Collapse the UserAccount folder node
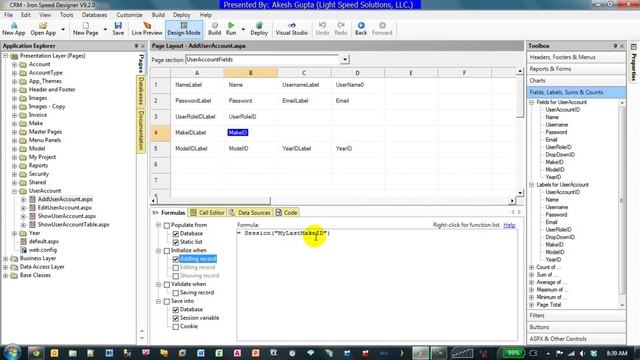640x360 pixels. [14, 191]
